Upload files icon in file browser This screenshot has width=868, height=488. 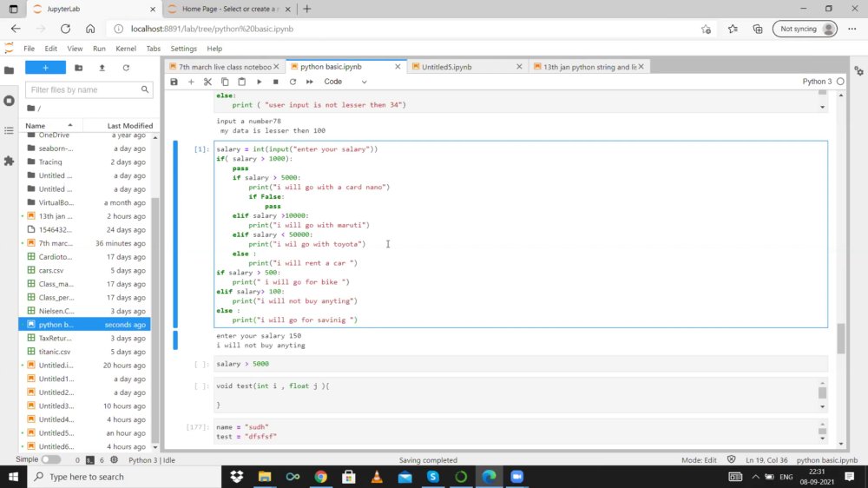102,68
